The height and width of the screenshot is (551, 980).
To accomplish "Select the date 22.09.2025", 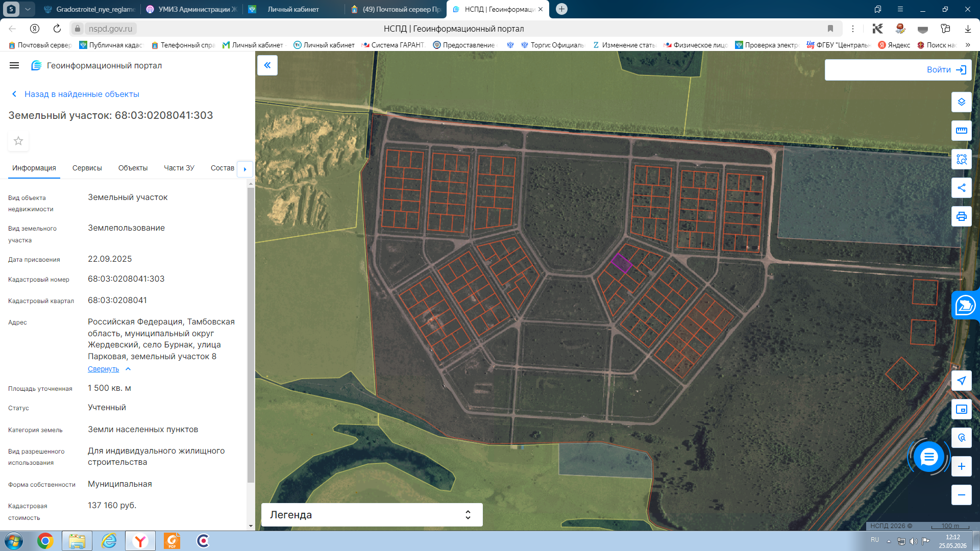I will pos(110,259).
